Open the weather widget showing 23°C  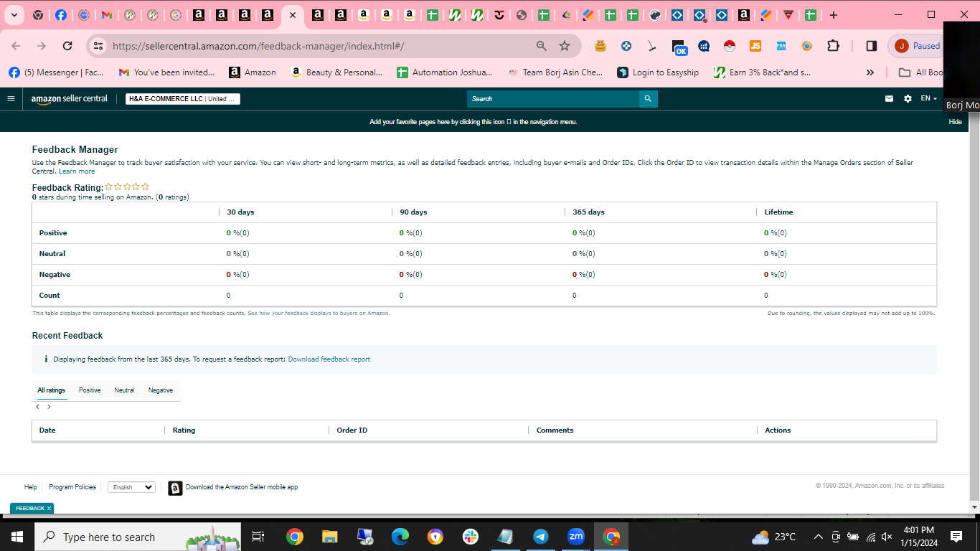[774, 537]
